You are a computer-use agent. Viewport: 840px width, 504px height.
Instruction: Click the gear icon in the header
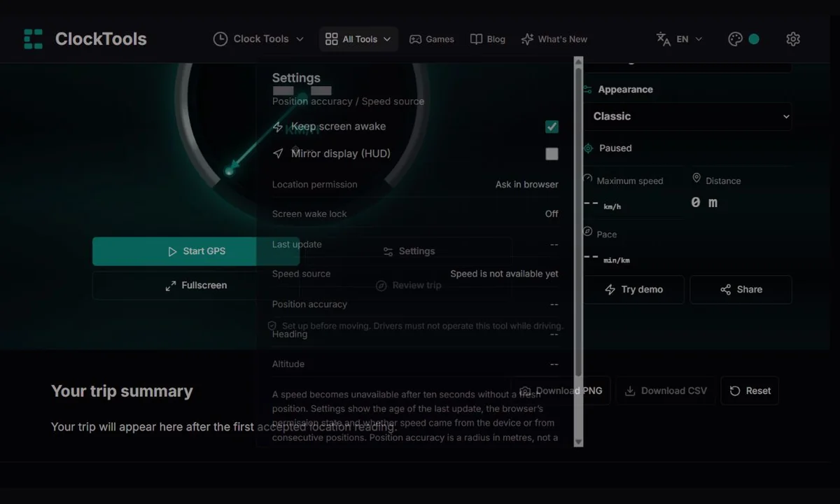point(793,39)
